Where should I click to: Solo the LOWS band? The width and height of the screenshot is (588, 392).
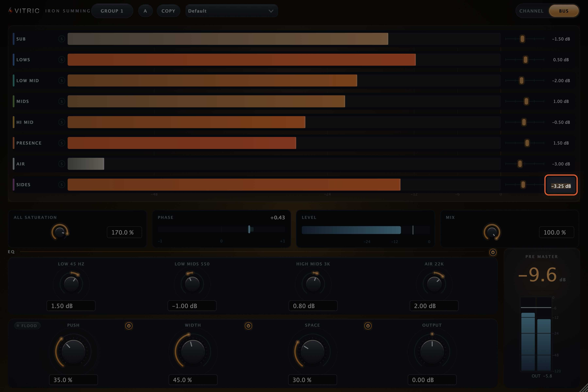click(62, 60)
